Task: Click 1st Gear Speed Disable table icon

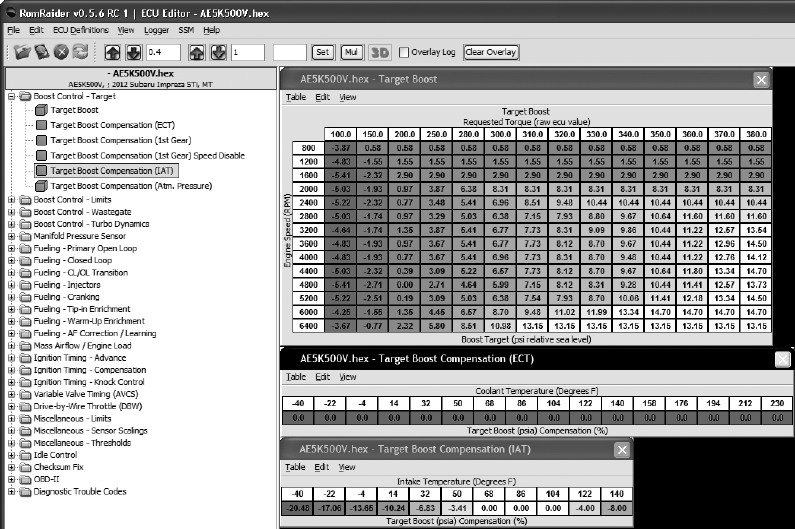Action: [x=42, y=155]
